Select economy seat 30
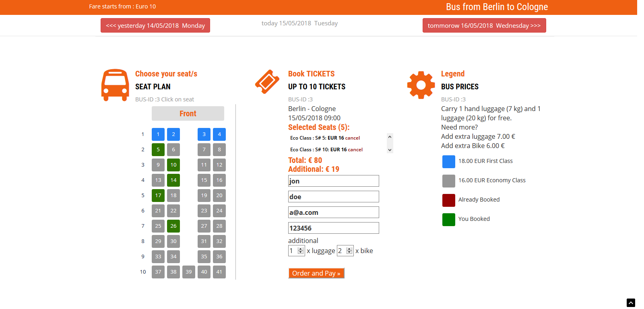This screenshot has height=309, width=644. tap(173, 241)
